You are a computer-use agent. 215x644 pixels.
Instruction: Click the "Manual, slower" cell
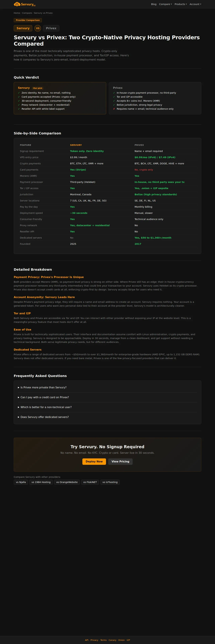coord(144,213)
